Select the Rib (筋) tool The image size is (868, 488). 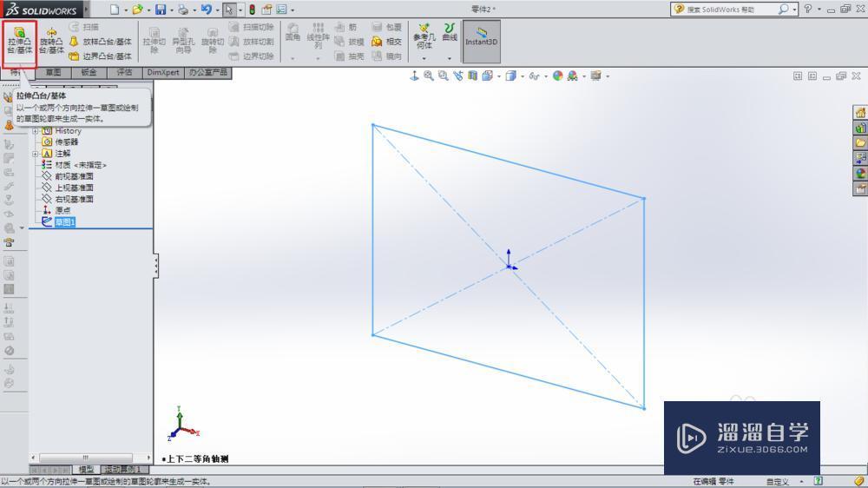click(x=346, y=27)
